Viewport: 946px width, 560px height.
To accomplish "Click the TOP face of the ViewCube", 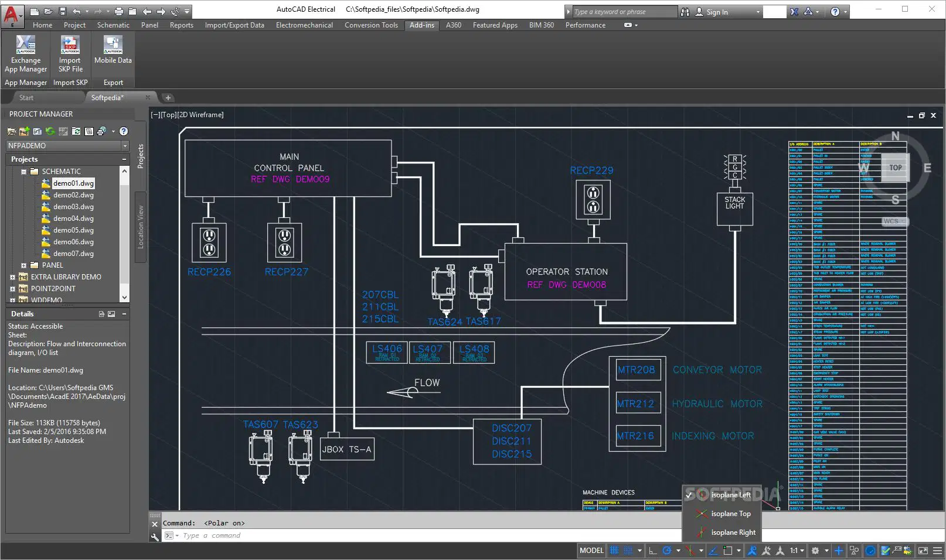I will [896, 168].
